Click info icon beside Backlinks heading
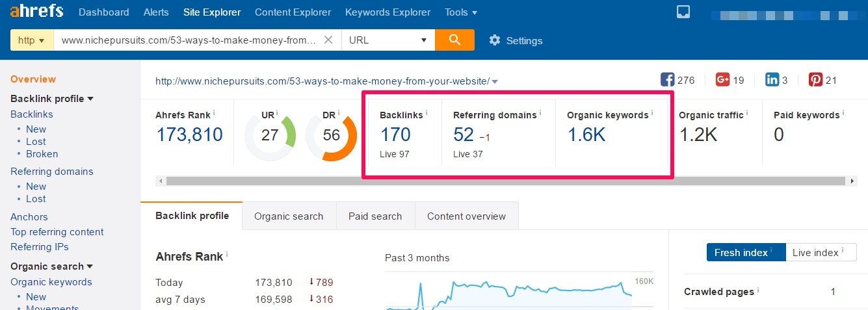This screenshot has width=868, height=310. pyautogui.click(x=427, y=113)
